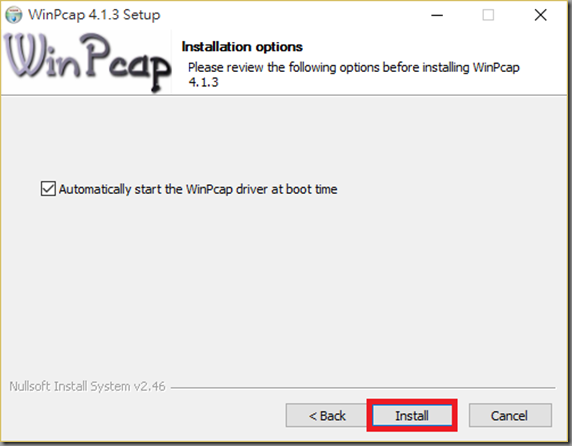Click the '4.1.3' version text in the header
572x446 pixels.
(x=203, y=82)
